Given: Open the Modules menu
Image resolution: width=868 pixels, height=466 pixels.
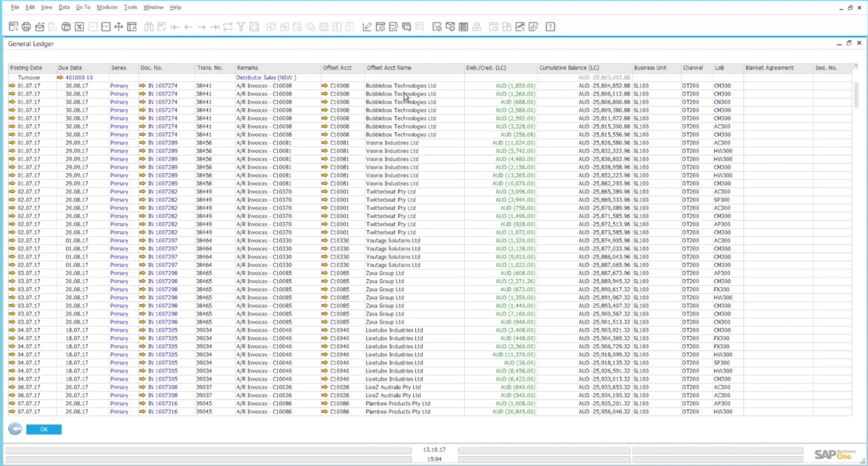Looking at the screenshot, I should click(x=107, y=7).
